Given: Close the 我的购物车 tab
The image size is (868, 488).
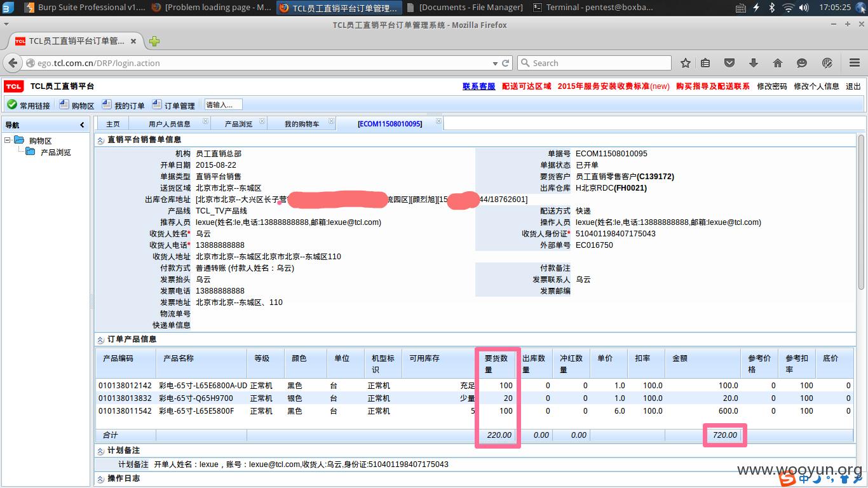Looking at the screenshot, I should tap(332, 121).
